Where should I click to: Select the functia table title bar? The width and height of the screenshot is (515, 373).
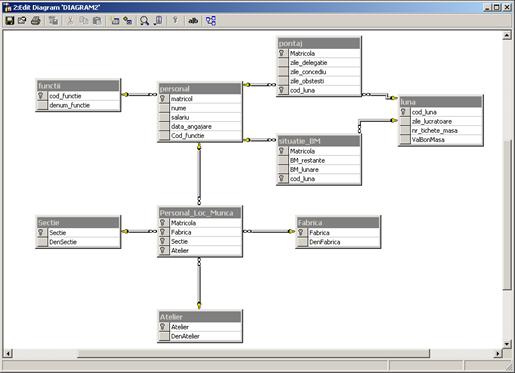click(x=78, y=86)
